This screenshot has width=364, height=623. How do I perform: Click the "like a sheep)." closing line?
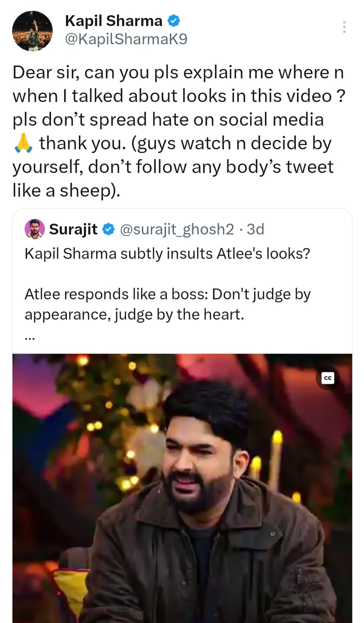coord(67,190)
